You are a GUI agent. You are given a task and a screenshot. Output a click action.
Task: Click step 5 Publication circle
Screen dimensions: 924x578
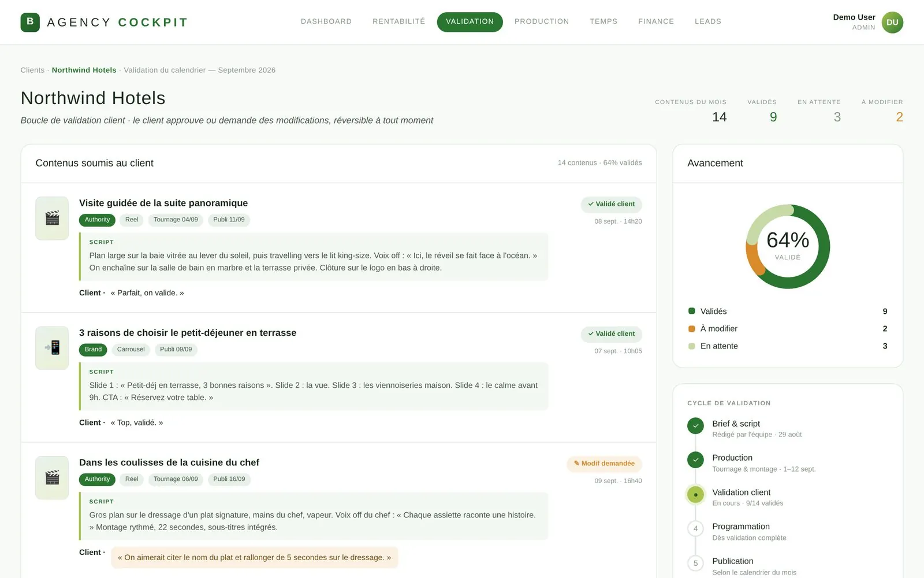click(695, 564)
